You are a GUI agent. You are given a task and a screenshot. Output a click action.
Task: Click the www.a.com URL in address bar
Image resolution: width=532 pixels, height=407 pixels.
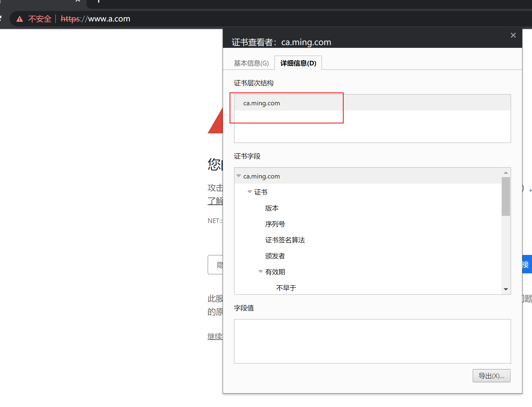[109, 19]
